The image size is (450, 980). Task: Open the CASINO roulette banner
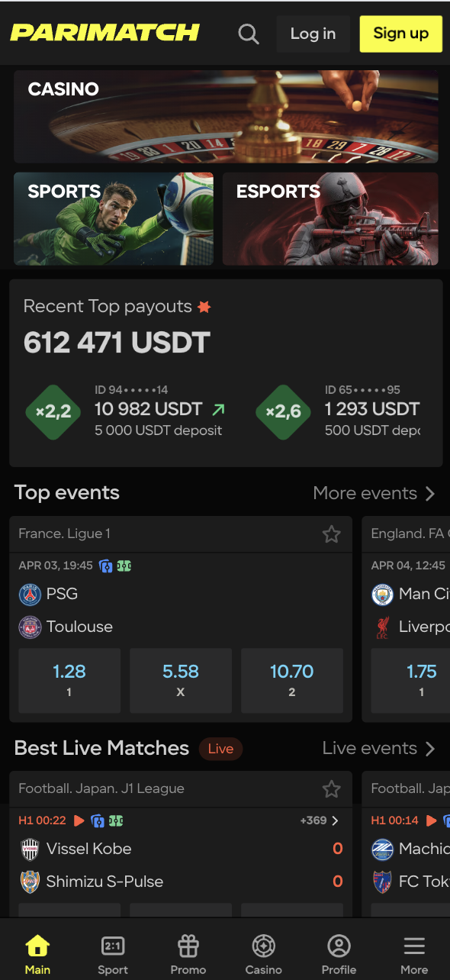click(x=226, y=117)
